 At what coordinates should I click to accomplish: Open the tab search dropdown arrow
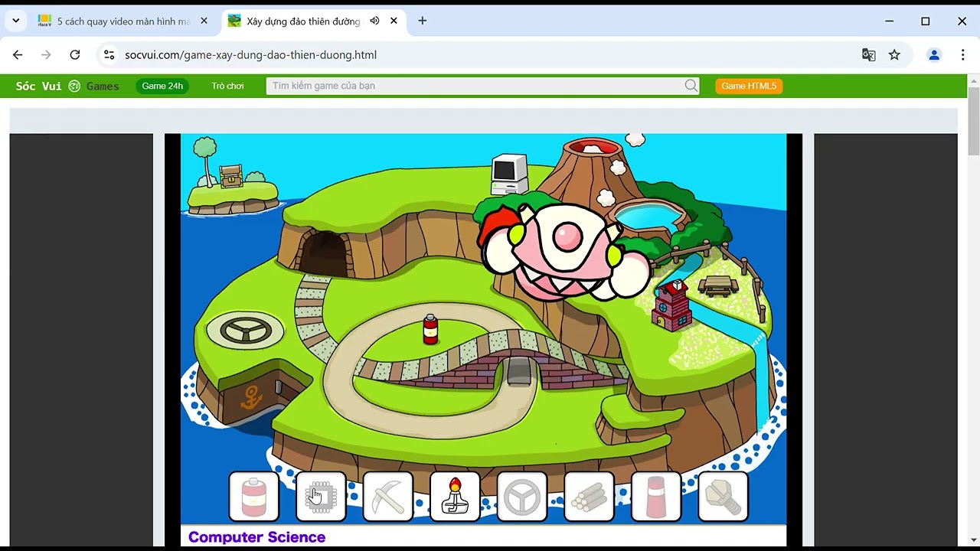point(16,21)
